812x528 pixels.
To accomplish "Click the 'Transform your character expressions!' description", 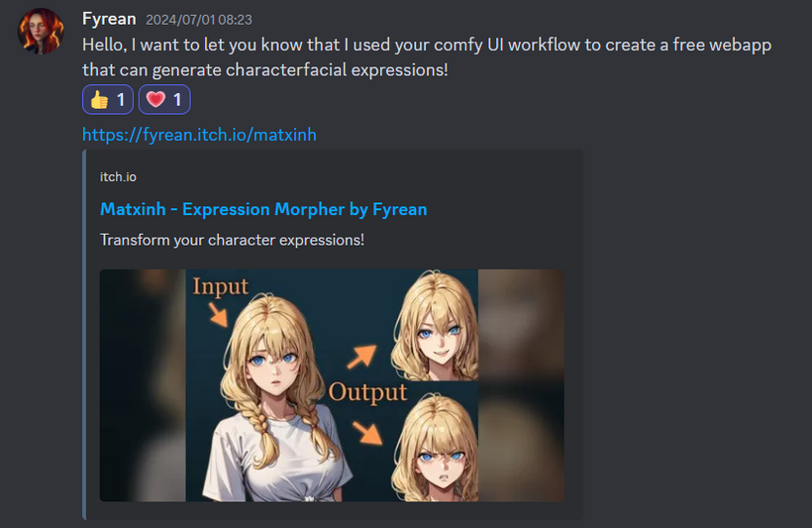I will pos(232,240).
